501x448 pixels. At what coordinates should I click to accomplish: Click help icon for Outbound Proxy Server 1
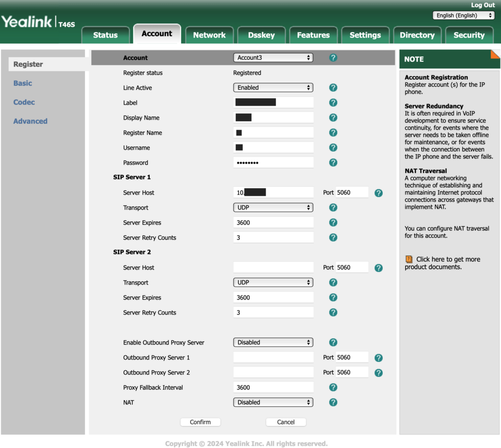tap(378, 358)
